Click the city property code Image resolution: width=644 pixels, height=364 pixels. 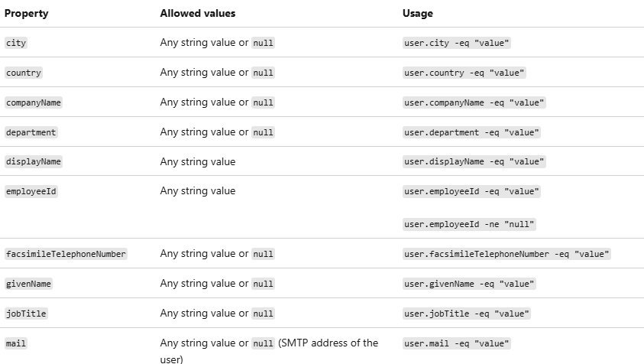16,43
